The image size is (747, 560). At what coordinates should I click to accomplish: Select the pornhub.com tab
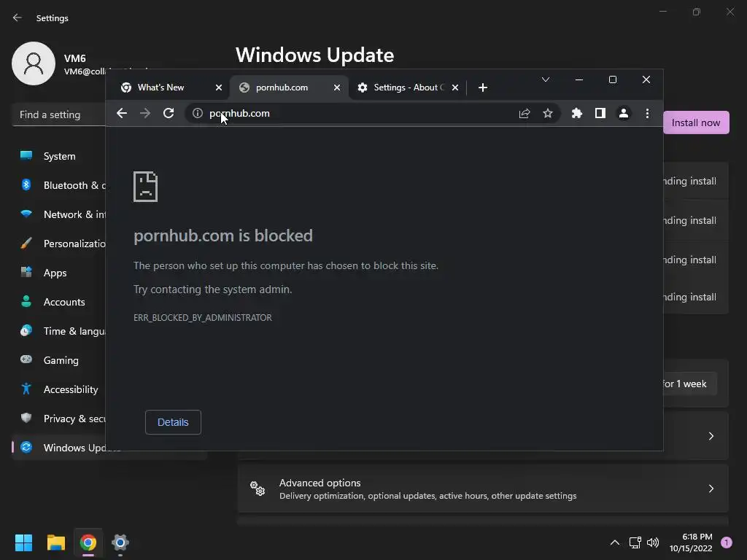282,87
